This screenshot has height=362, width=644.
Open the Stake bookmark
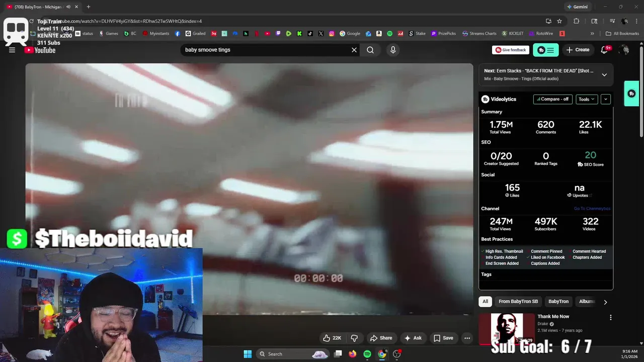coord(417,34)
